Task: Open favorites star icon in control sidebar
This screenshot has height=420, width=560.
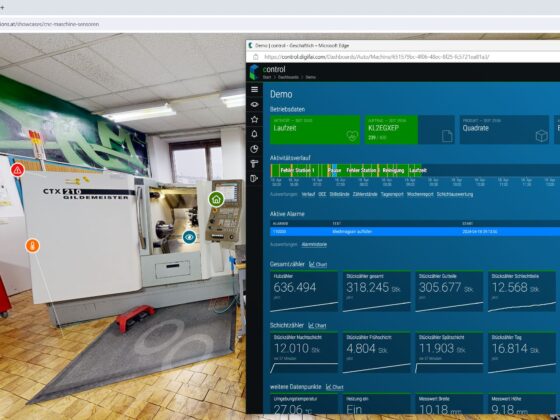Action: (254, 119)
